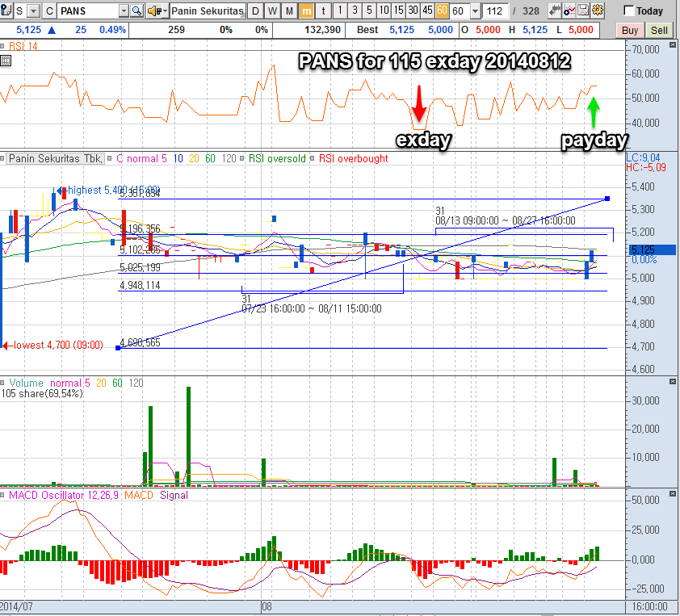Choose the 45 minute interval button
This screenshot has height=616, width=680.
click(x=427, y=10)
